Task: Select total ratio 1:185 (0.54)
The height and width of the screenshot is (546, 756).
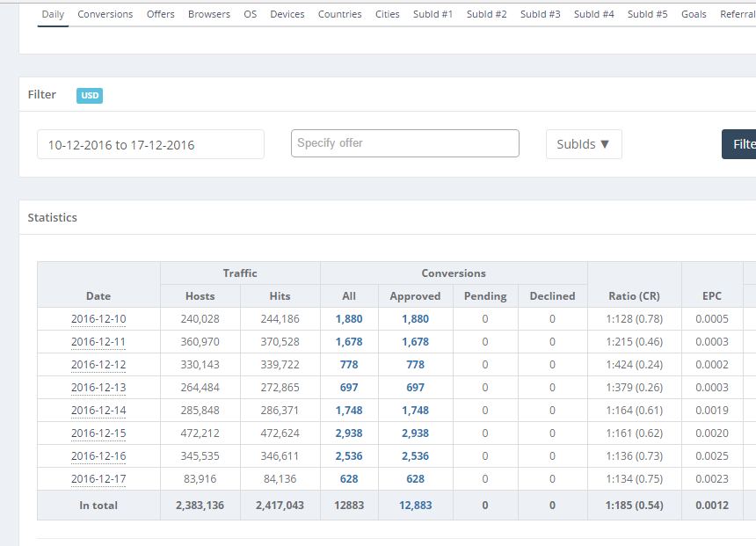Action: coord(634,506)
